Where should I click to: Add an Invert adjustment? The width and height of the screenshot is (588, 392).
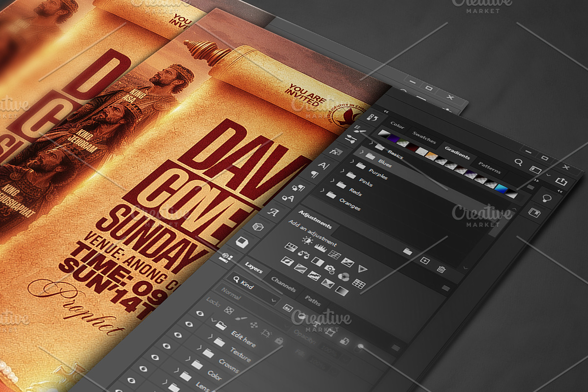coord(287,261)
